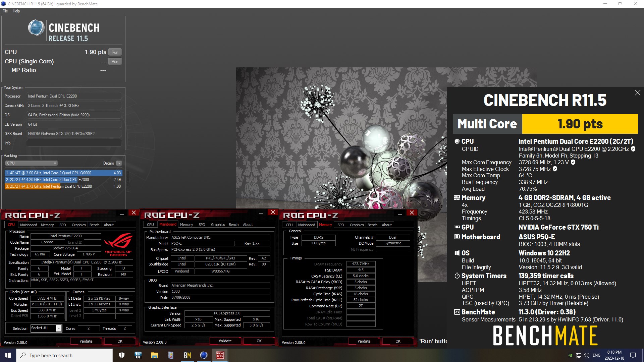The width and height of the screenshot is (644, 362).
Task: Click the Processor name field in Your System
Action: [74, 96]
